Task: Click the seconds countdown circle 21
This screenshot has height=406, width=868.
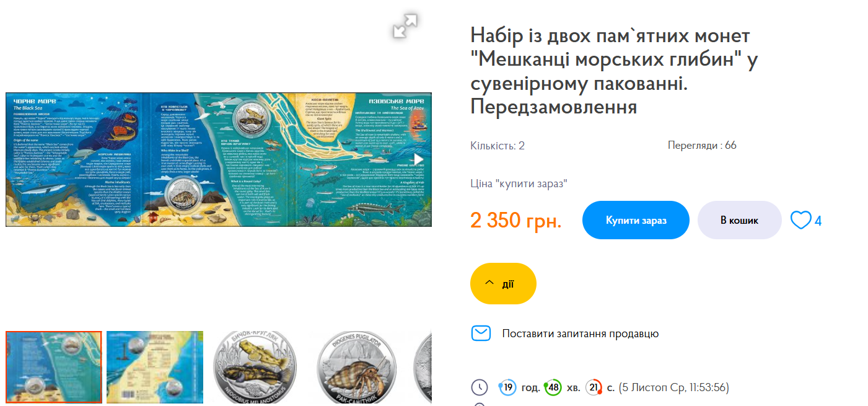Action: coord(594,387)
